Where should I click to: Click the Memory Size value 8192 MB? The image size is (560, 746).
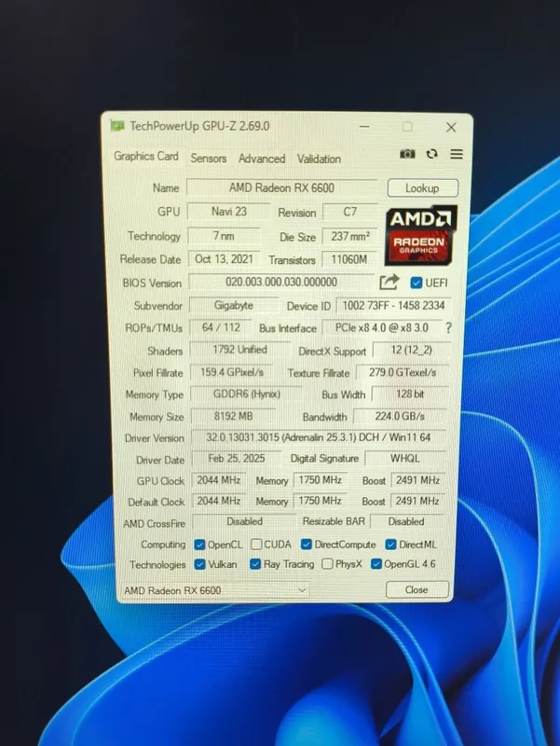[233, 416]
